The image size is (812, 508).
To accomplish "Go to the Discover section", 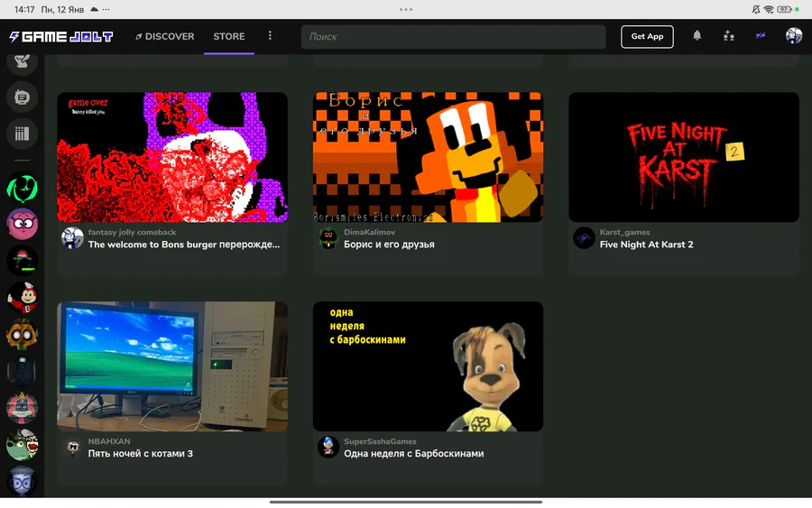I will tap(165, 36).
